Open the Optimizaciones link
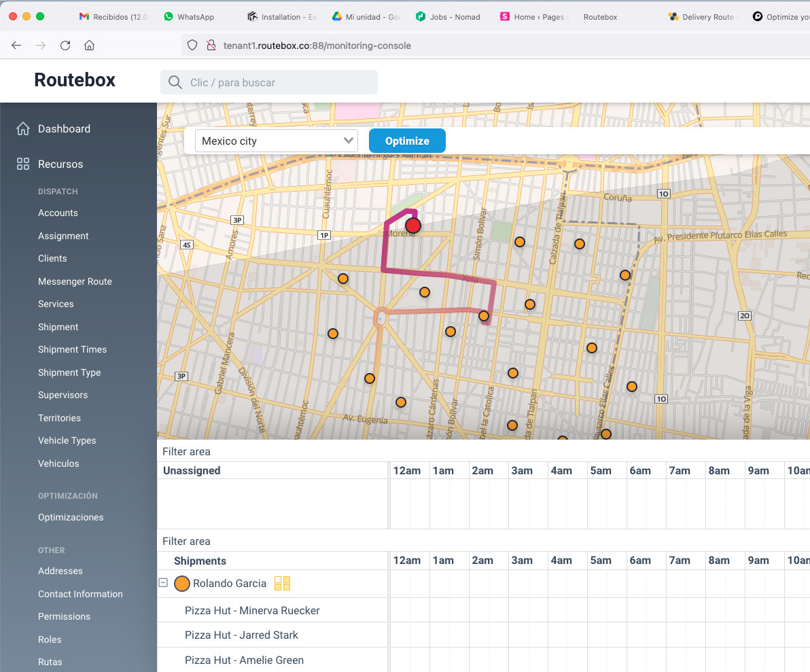The width and height of the screenshot is (810, 672). tap(71, 517)
